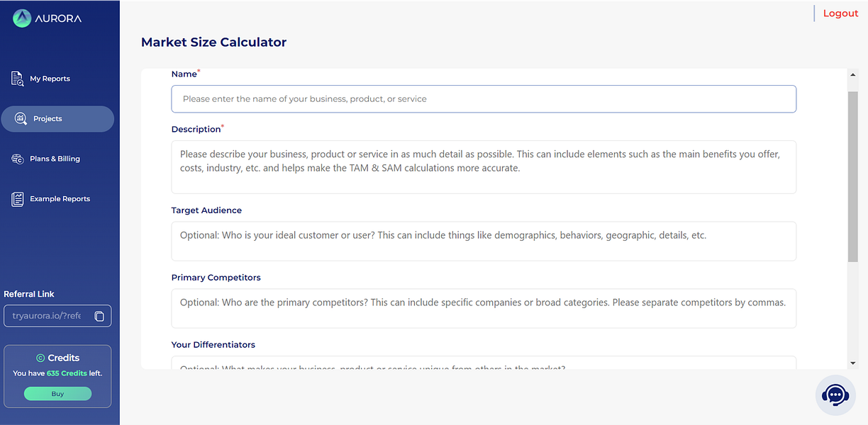The width and height of the screenshot is (868, 425).
Task: Open My Reports menu item
Action: click(50, 79)
